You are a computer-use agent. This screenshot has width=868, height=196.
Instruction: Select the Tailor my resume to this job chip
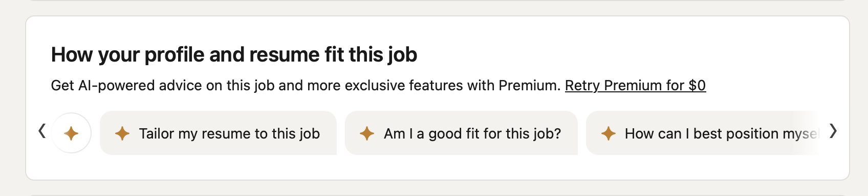(x=218, y=133)
